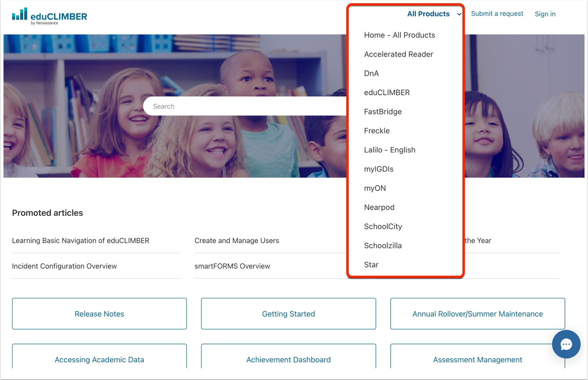The height and width of the screenshot is (380, 588).
Task: Select Lalilo - English
Action: pyautogui.click(x=390, y=150)
